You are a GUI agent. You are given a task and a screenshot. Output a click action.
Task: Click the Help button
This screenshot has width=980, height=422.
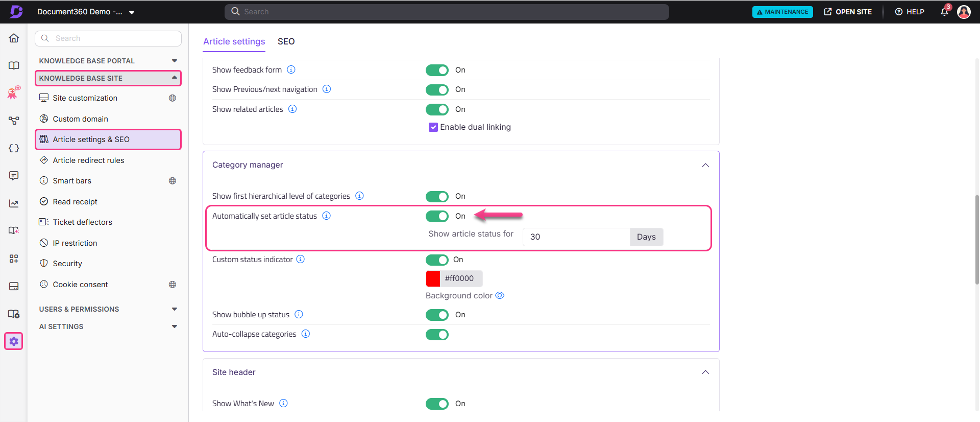[x=910, y=12]
